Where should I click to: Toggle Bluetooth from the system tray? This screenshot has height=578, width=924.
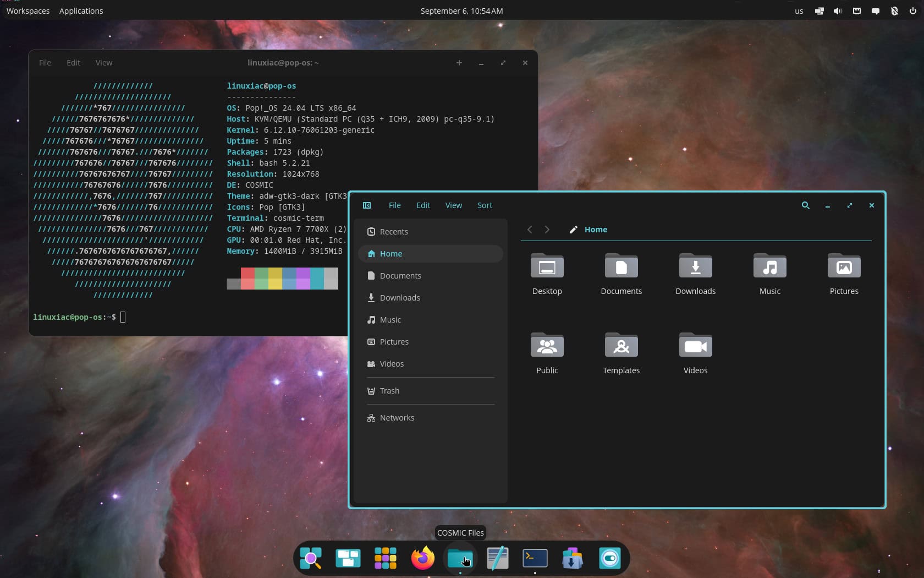[894, 11]
